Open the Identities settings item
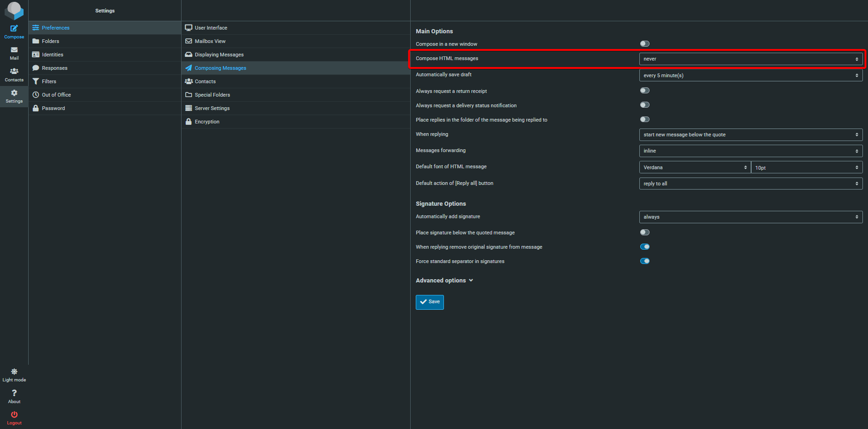The height and width of the screenshot is (429, 868). click(52, 55)
